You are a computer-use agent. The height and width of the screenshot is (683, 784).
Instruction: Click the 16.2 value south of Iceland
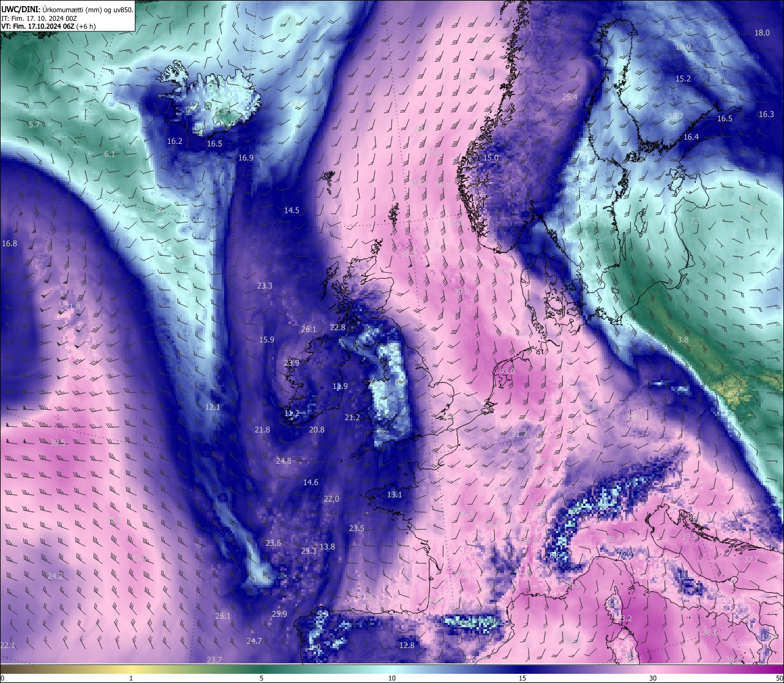175,142
